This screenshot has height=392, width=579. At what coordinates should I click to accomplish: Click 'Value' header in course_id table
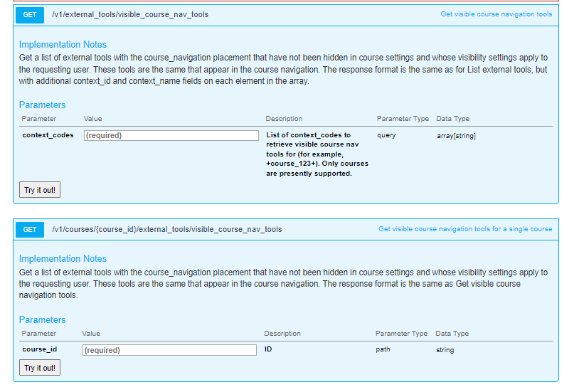[x=91, y=334]
